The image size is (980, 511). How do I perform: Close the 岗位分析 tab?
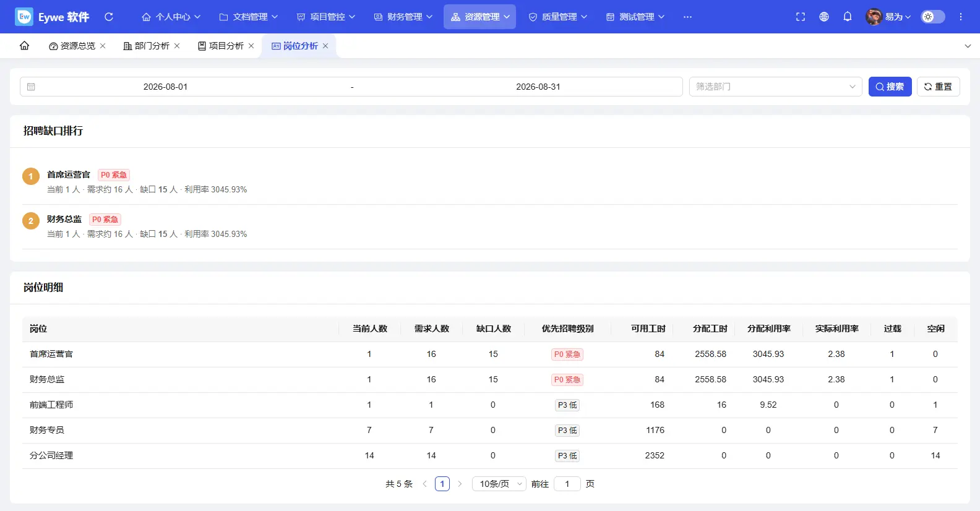[325, 46]
